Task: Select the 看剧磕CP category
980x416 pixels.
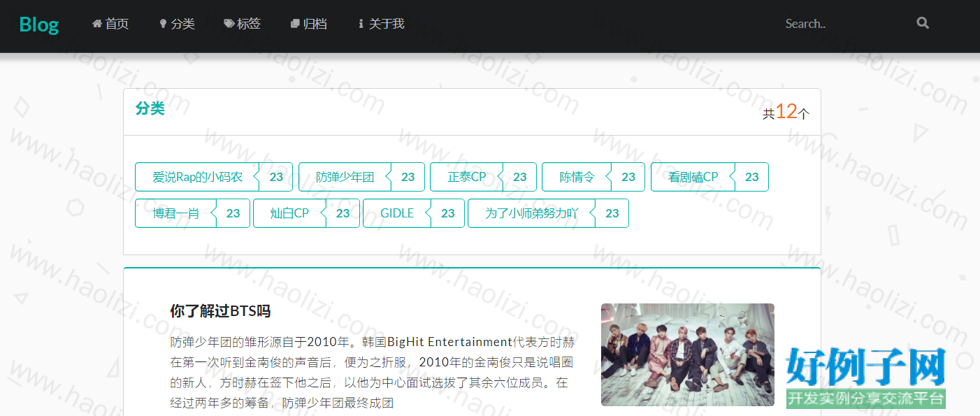Action: click(x=693, y=177)
